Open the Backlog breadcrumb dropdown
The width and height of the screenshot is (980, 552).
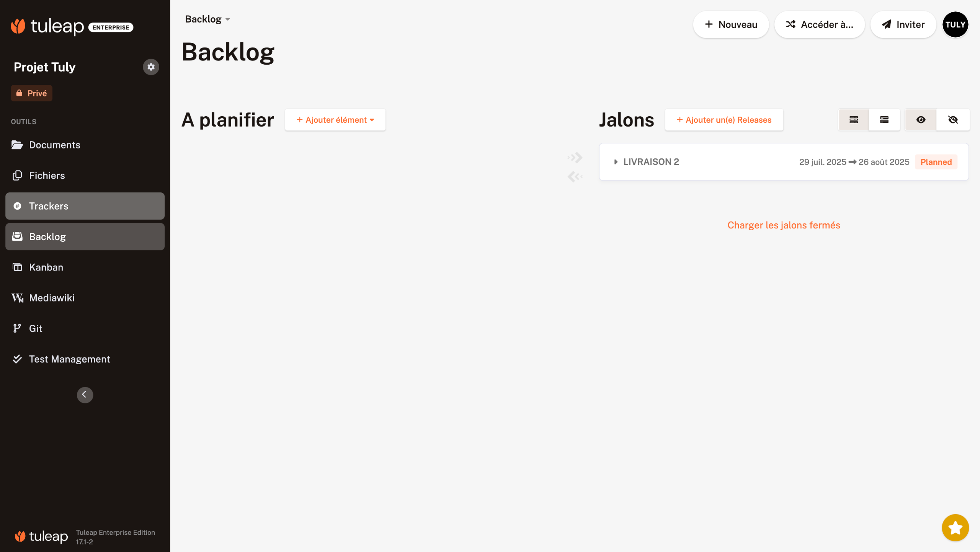coord(207,19)
